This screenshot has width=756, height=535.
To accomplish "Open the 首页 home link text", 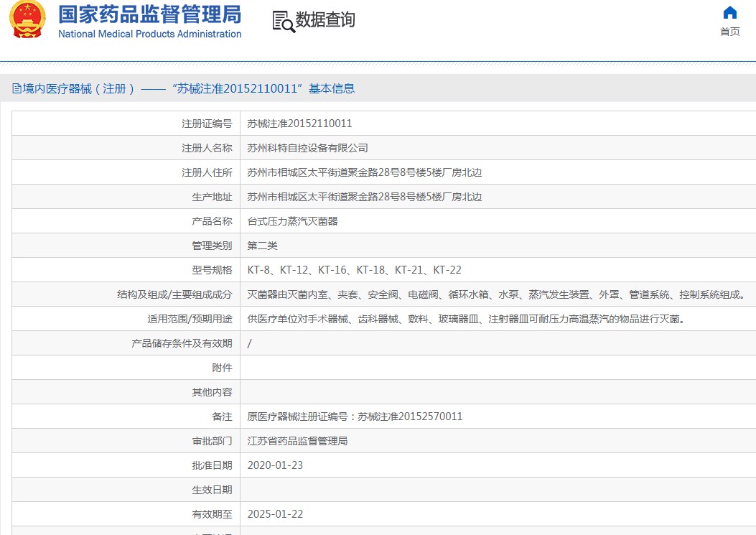I will (x=730, y=32).
